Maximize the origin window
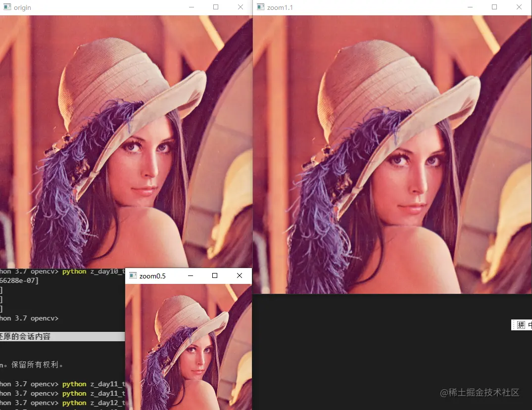 (x=216, y=7)
